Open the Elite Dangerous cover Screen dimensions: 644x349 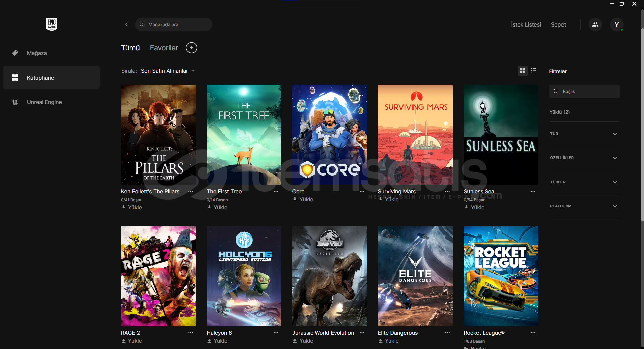415,276
